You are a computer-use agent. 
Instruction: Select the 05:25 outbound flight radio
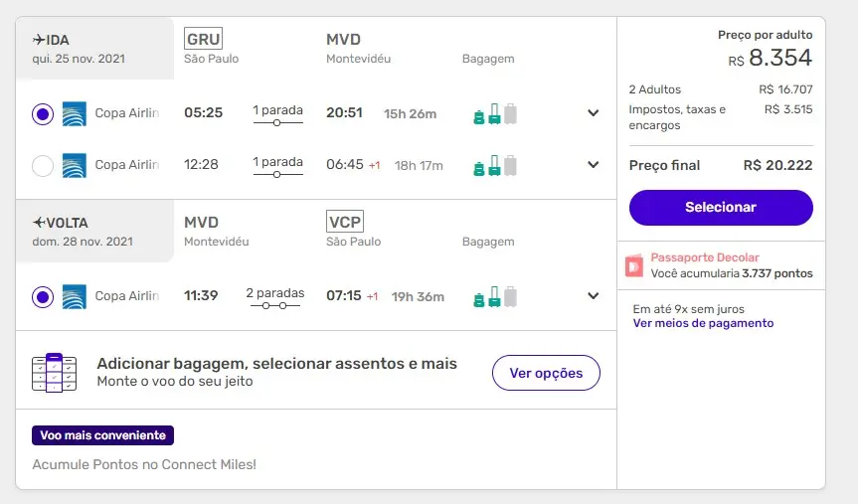point(43,114)
